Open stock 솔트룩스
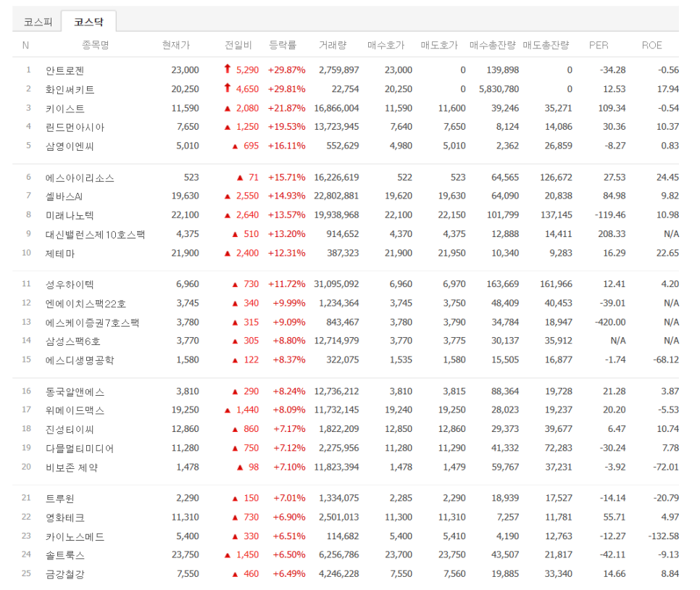 (64, 555)
